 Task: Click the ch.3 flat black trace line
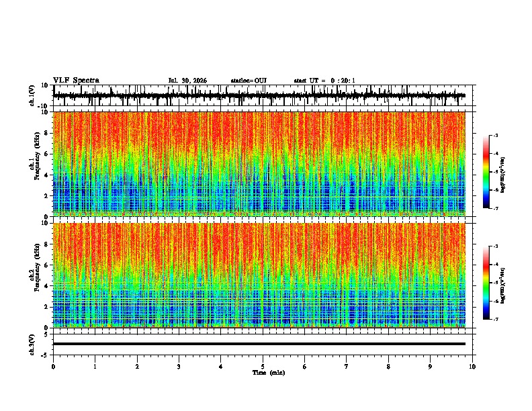tap(259, 344)
